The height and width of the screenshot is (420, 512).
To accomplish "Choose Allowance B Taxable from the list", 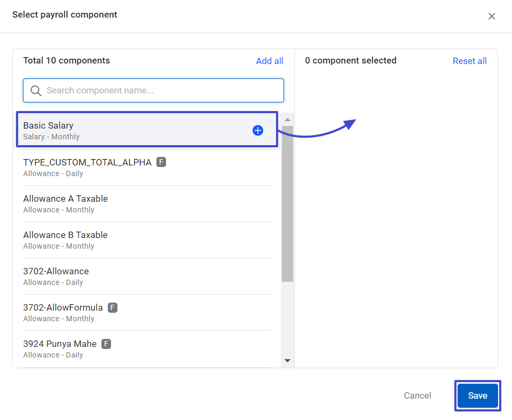I will [x=147, y=240].
